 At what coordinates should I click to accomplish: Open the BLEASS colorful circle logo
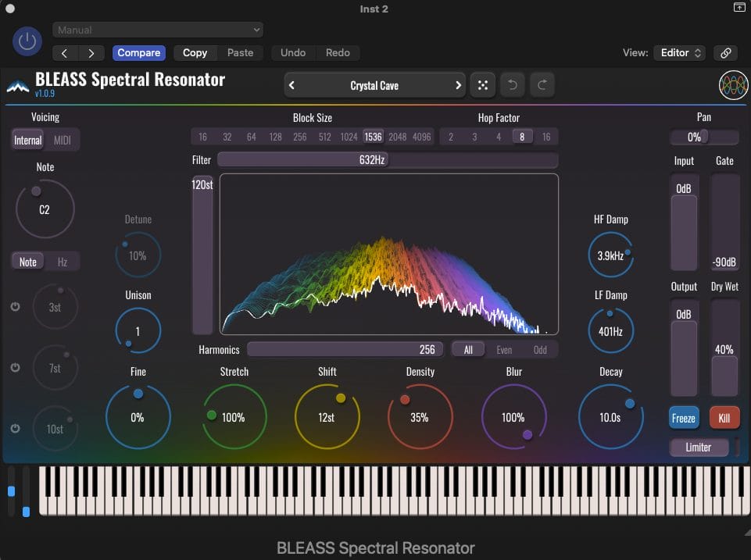pos(733,85)
